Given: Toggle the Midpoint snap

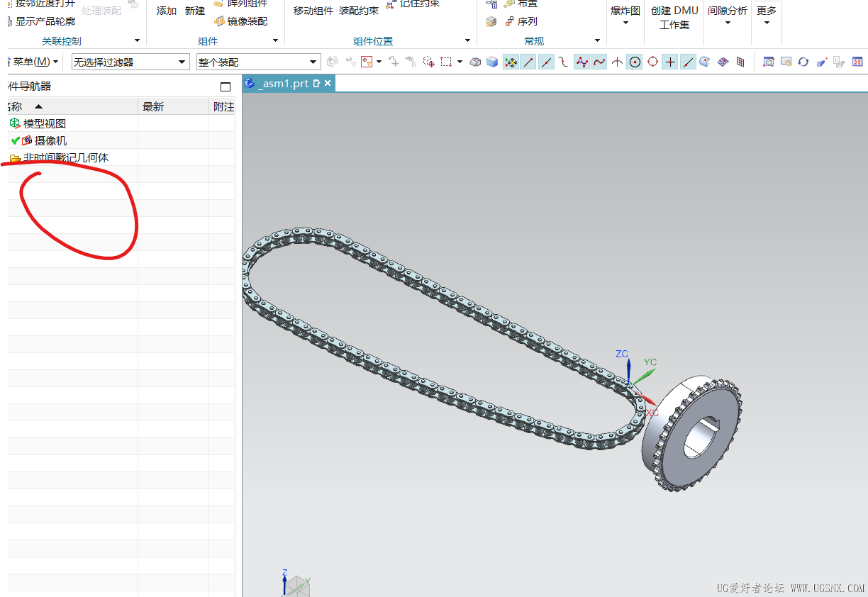Looking at the screenshot, I should pyautogui.click(x=546, y=62).
